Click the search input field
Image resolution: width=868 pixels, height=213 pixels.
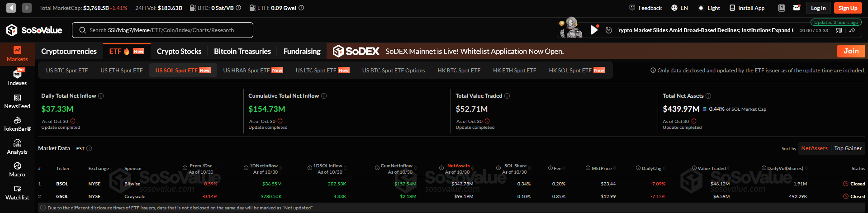(161, 30)
